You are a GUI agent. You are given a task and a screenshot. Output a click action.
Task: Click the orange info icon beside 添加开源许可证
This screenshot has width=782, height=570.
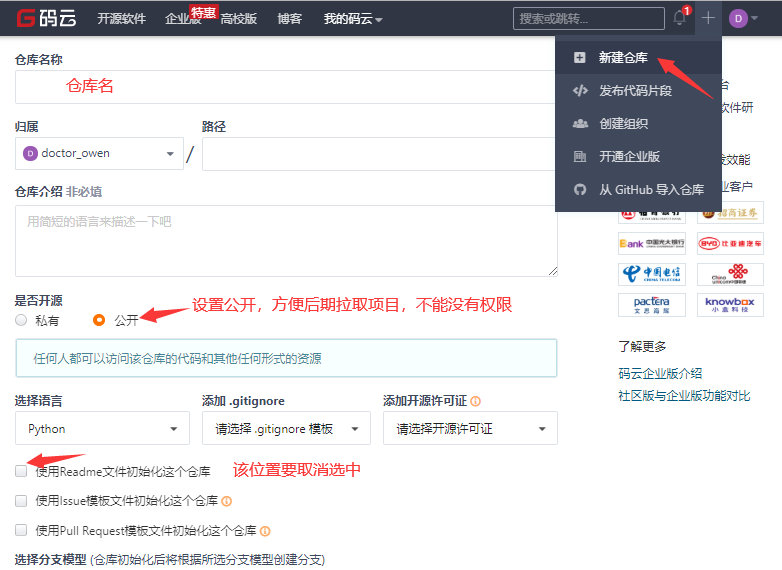coord(476,401)
